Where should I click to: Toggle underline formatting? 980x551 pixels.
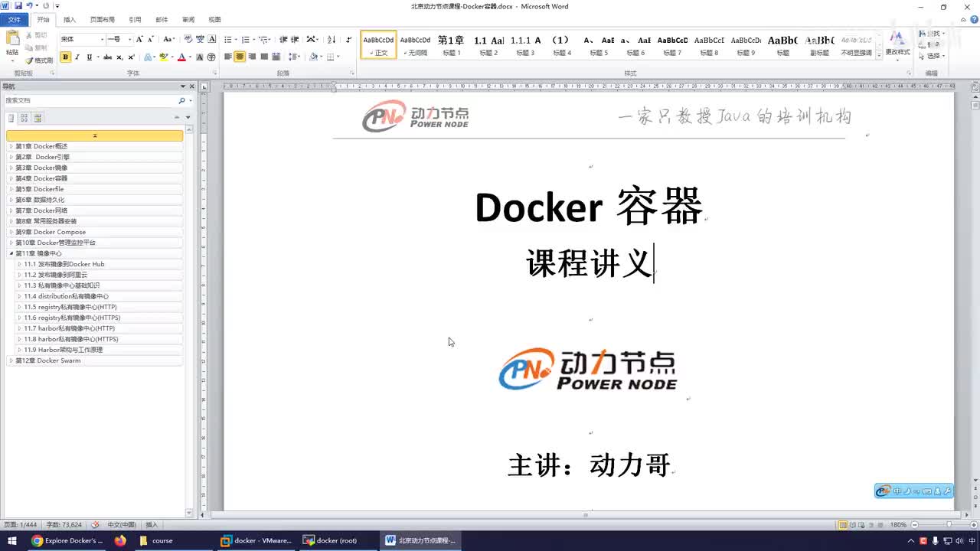pyautogui.click(x=89, y=57)
